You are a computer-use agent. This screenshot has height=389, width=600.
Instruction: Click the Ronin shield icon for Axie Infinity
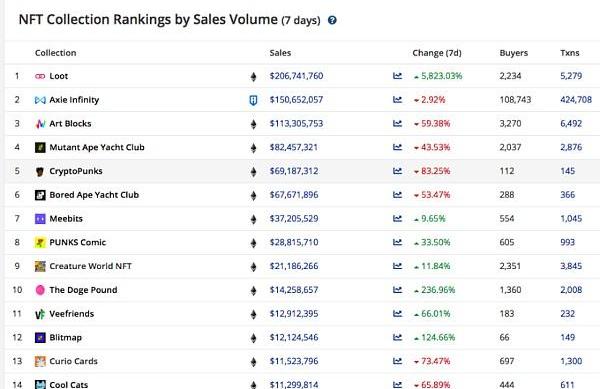click(253, 100)
